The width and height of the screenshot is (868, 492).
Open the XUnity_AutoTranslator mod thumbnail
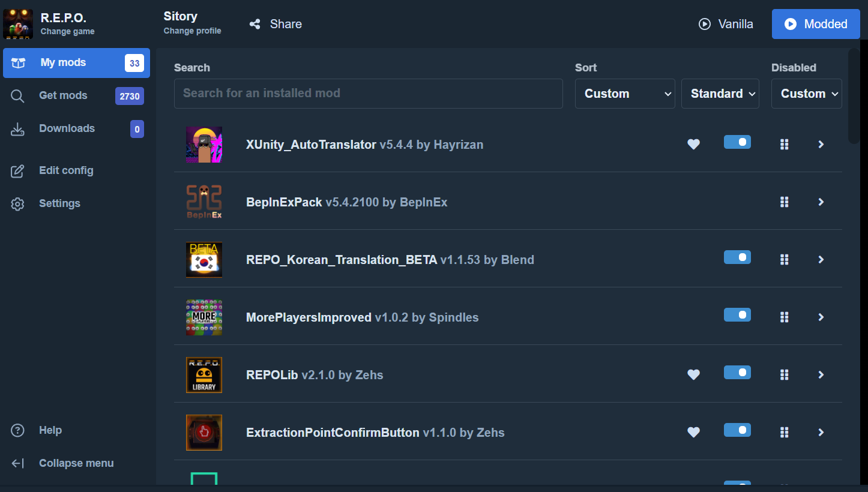coord(204,145)
